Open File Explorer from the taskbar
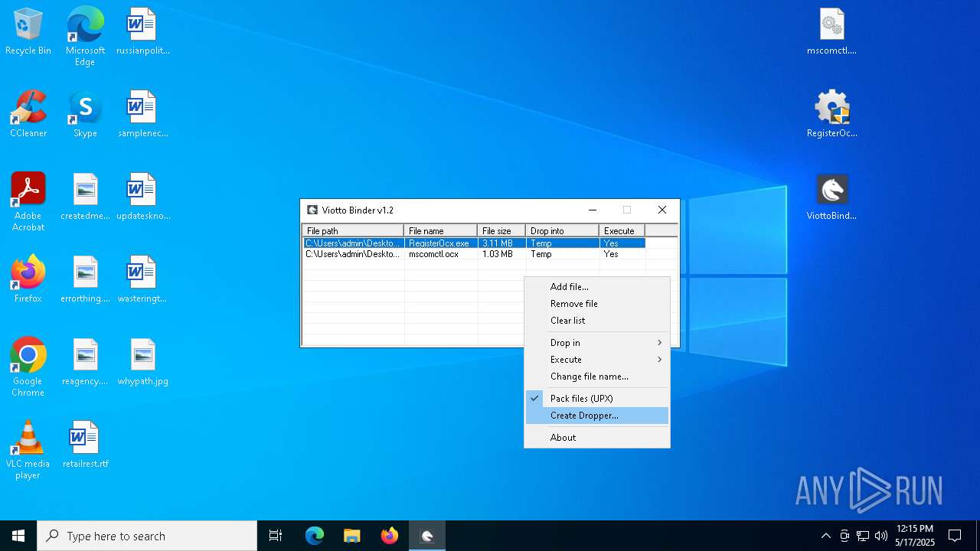 pyautogui.click(x=352, y=536)
